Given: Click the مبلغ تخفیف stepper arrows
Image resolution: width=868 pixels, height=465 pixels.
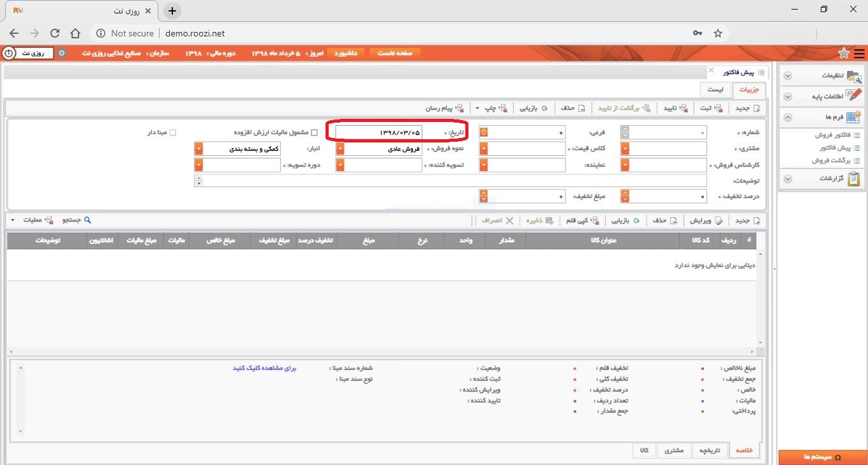Looking at the screenshot, I should pos(484,196).
